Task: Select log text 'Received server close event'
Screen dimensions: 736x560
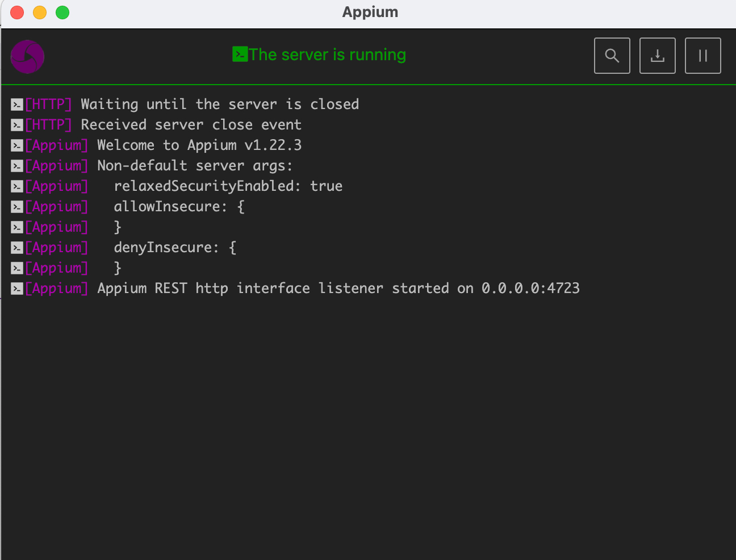Action: 191,125
